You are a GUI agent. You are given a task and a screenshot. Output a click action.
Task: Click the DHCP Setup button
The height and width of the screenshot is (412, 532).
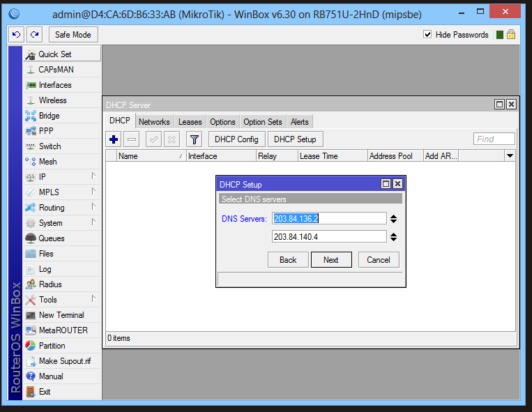click(x=295, y=139)
